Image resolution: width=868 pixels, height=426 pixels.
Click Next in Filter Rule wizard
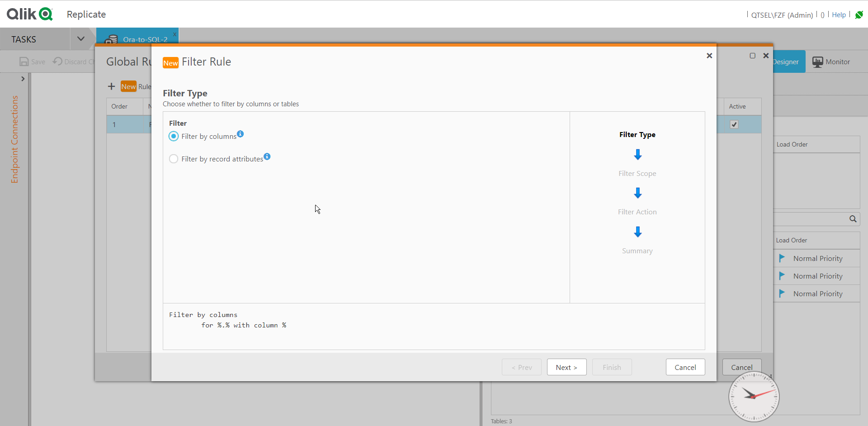(x=566, y=367)
